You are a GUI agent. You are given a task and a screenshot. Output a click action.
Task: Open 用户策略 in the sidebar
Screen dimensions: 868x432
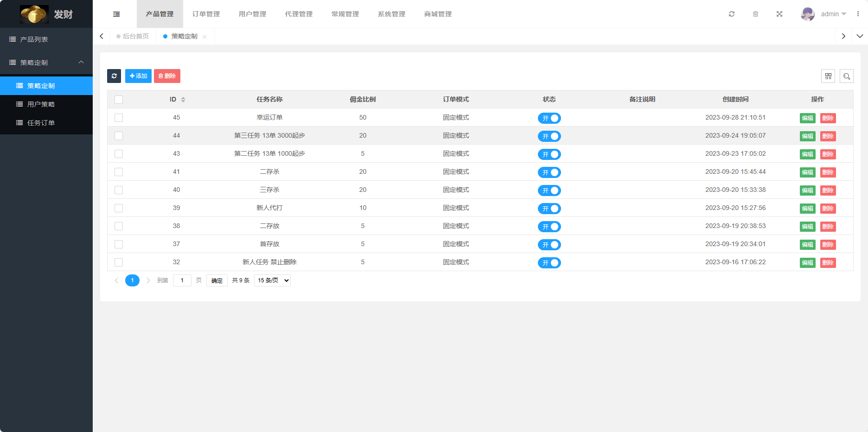(46, 104)
